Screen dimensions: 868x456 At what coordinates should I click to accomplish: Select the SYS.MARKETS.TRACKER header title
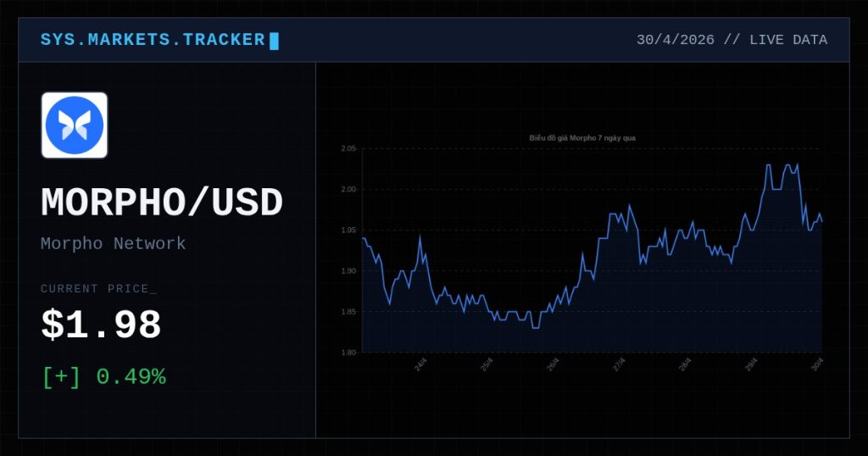153,40
